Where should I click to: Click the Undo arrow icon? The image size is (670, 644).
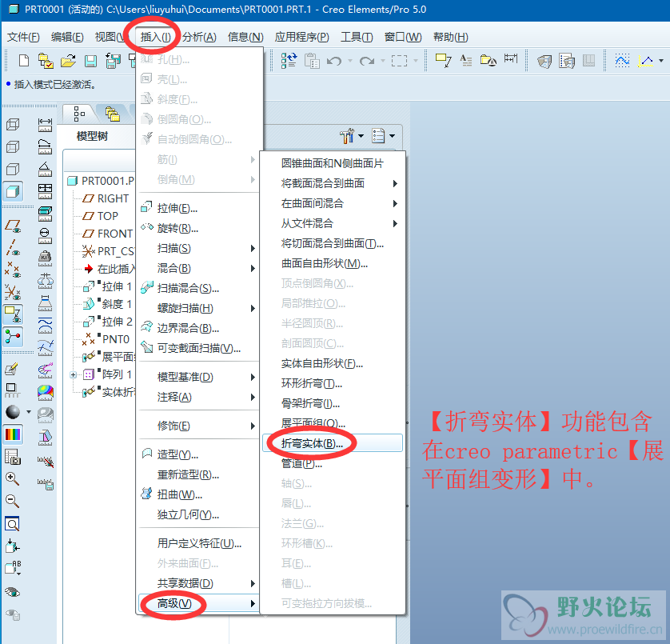[333, 61]
